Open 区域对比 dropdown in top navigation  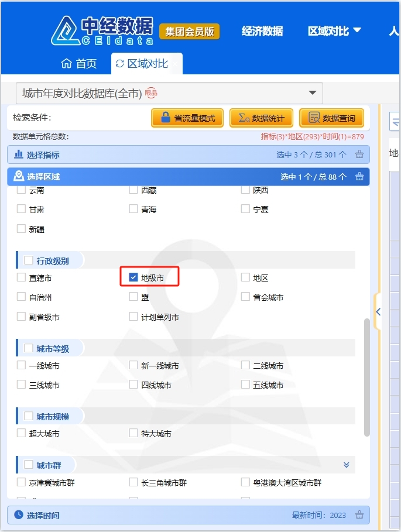coord(334,31)
